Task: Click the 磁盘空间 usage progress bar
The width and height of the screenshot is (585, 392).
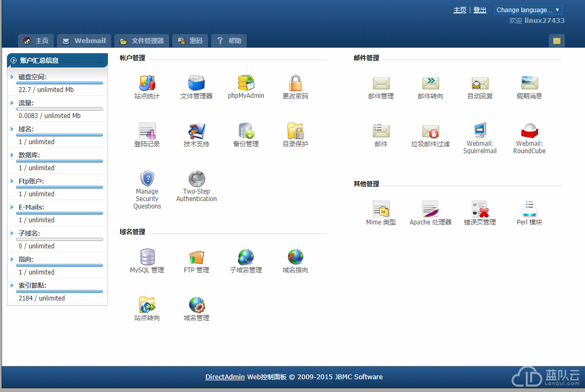Action: (60, 83)
